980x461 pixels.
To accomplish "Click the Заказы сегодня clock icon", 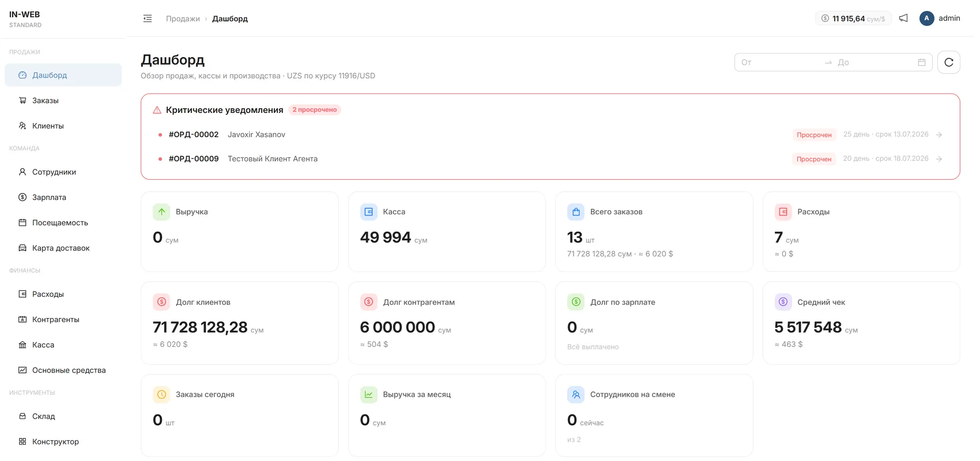I will point(161,394).
